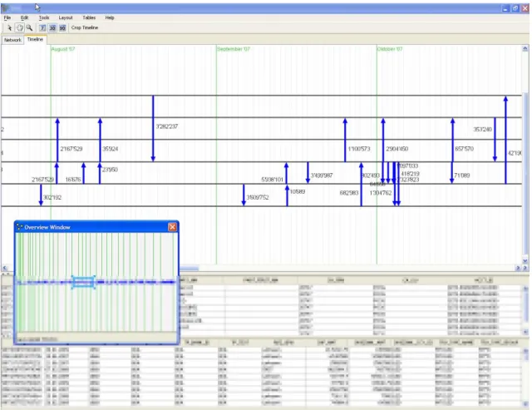Click the timeline's vertical scroll down arrow
The image size is (532, 410).
coord(525,261)
